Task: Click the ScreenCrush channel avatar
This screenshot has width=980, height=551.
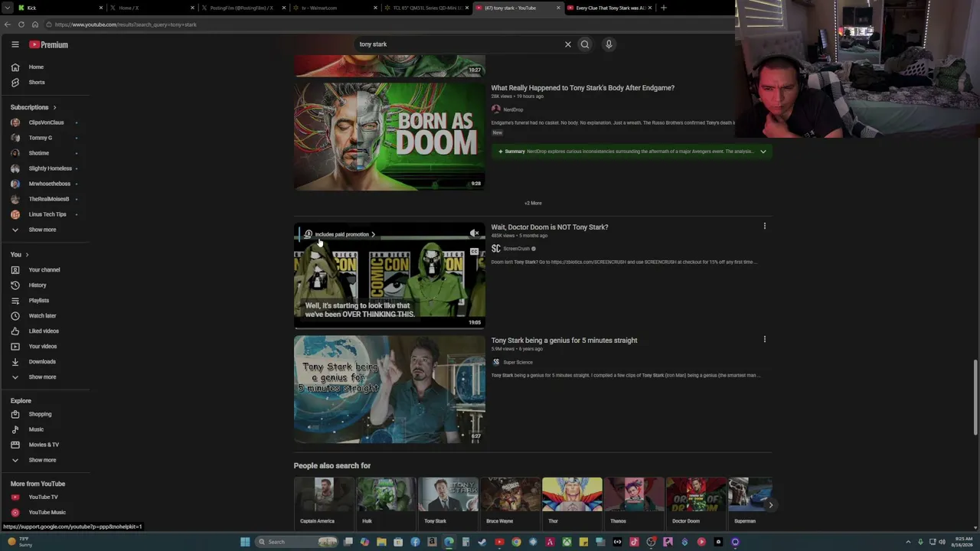Action: coord(496,249)
